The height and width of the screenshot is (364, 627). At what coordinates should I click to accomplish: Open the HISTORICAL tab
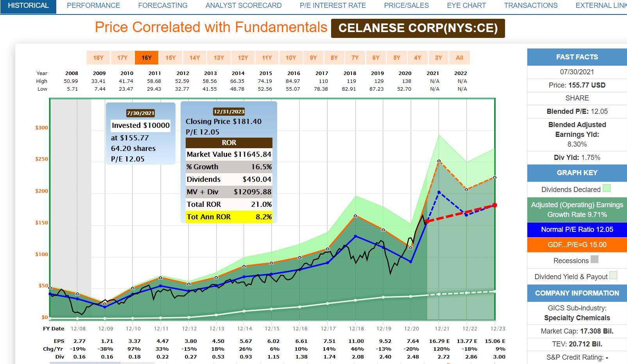point(28,6)
